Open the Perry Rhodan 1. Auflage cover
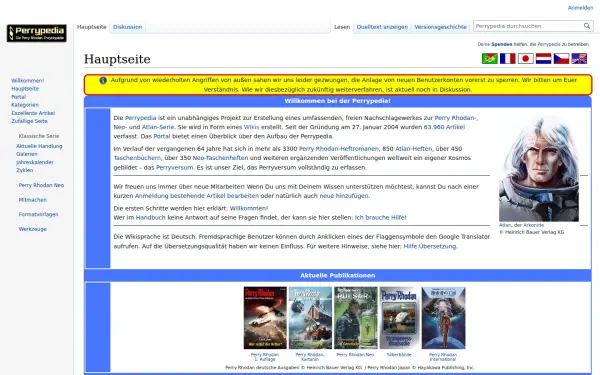600x375 pixels. 265,318
